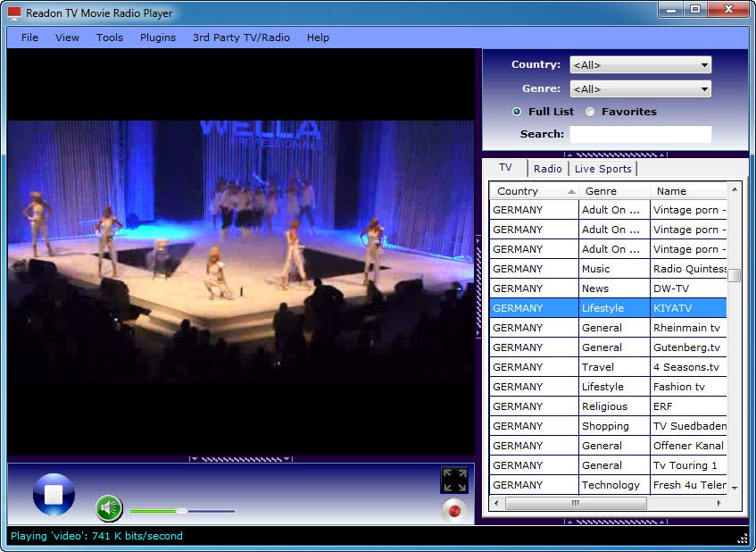The height and width of the screenshot is (552, 756).
Task: Select the Full List radio button
Action: [517, 112]
